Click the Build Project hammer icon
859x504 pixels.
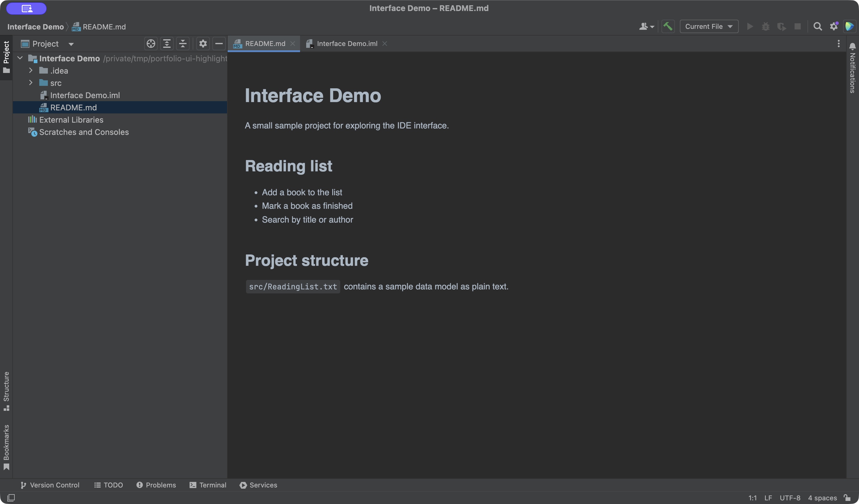[x=668, y=27]
